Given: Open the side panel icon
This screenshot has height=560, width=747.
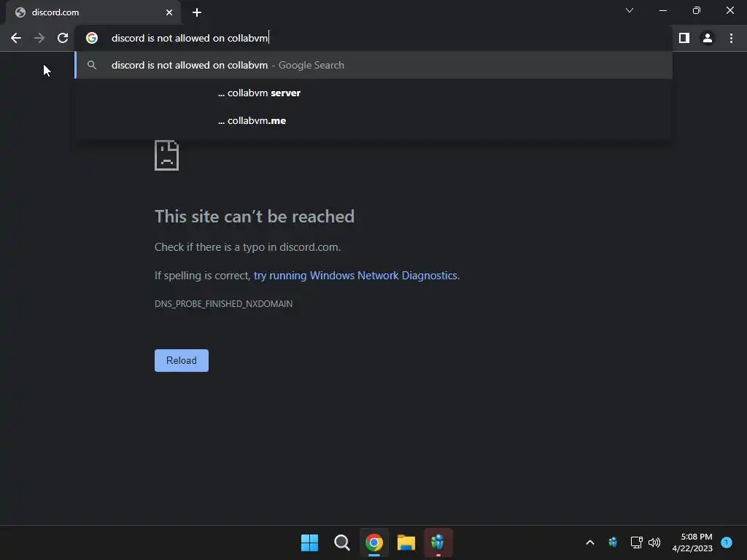Looking at the screenshot, I should tap(684, 38).
